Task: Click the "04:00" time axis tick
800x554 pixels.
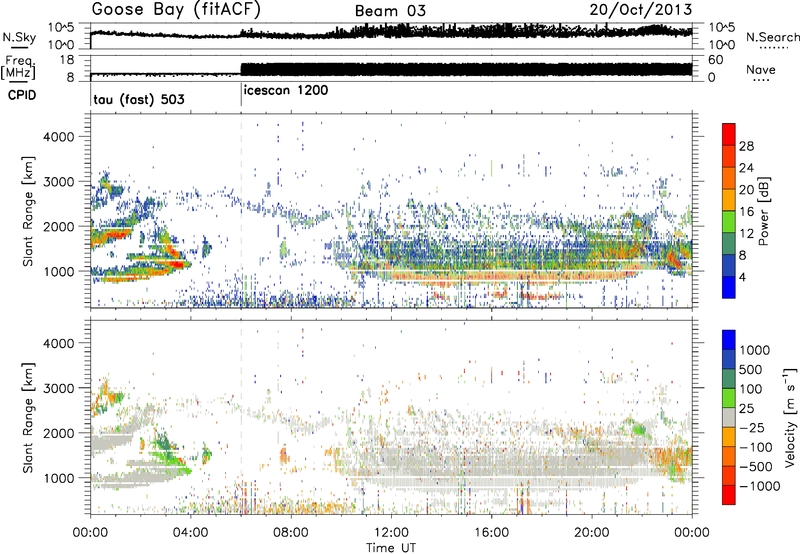Action: [x=191, y=533]
